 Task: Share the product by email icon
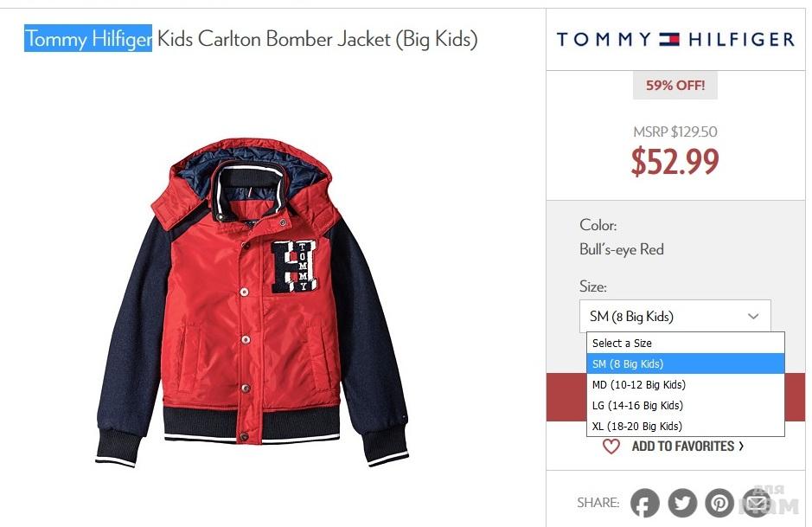point(757,503)
